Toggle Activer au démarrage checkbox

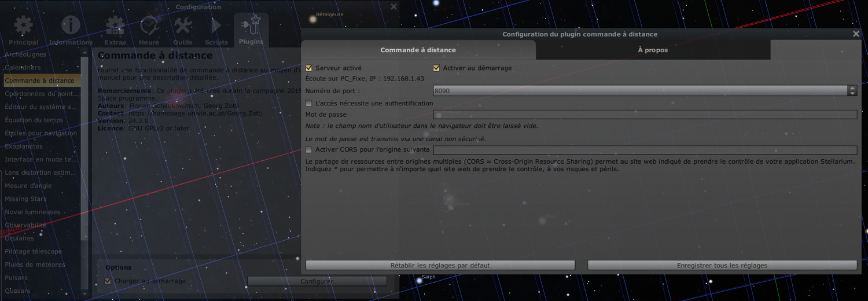pyautogui.click(x=437, y=68)
